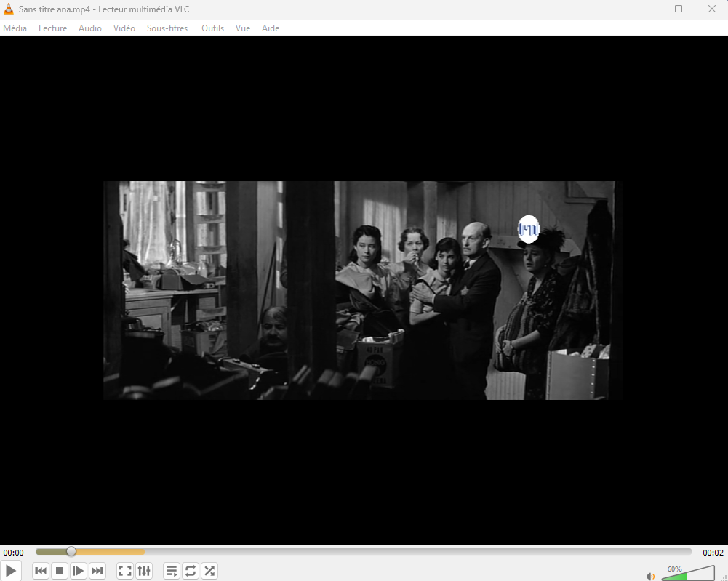728x581 pixels.
Task: Open the Lecture menu
Action: 52,28
